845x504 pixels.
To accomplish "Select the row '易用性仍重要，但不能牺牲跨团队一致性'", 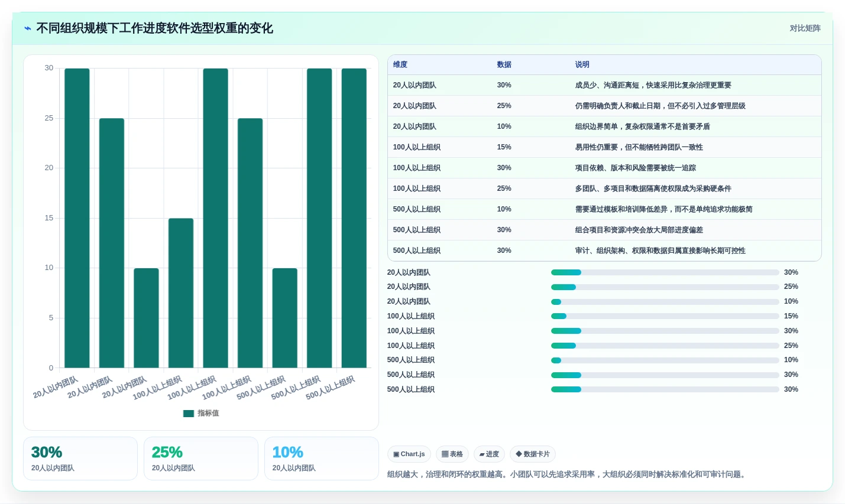I will (x=604, y=147).
